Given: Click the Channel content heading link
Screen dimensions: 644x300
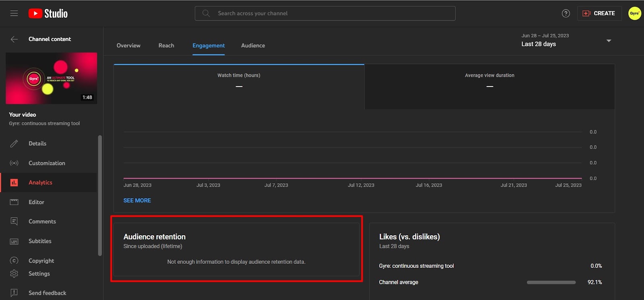Looking at the screenshot, I should 50,39.
